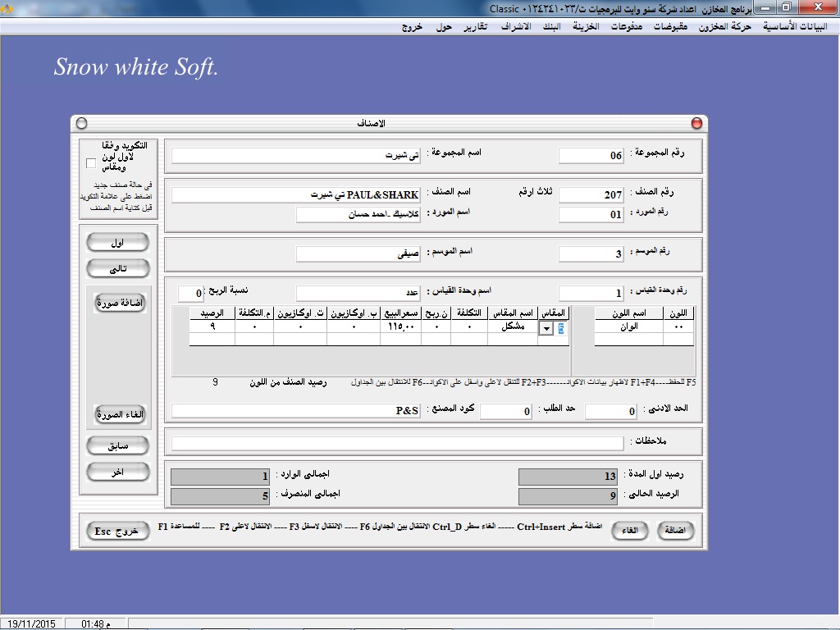The width and height of the screenshot is (840, 630).
Task: Click the grey round button on الاصناف title bar
Action: tap(81, 124)
